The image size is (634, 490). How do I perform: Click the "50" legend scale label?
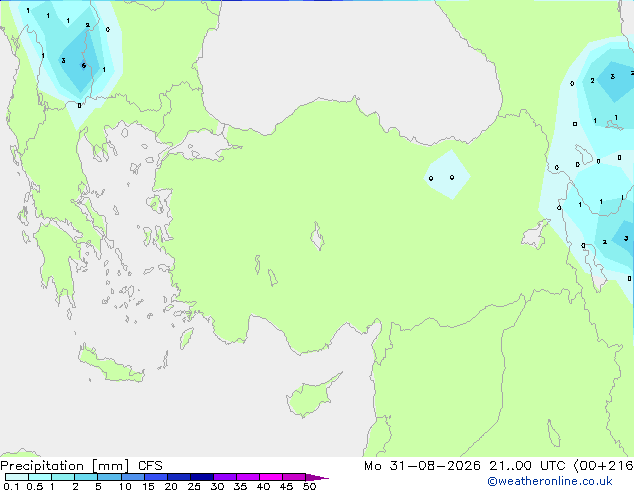pos(309,486)
